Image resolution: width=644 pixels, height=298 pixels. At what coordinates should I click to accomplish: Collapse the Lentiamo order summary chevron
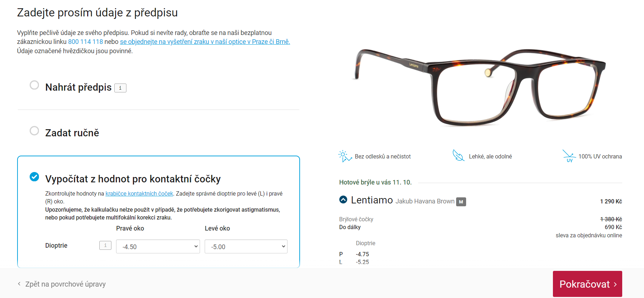343,199
